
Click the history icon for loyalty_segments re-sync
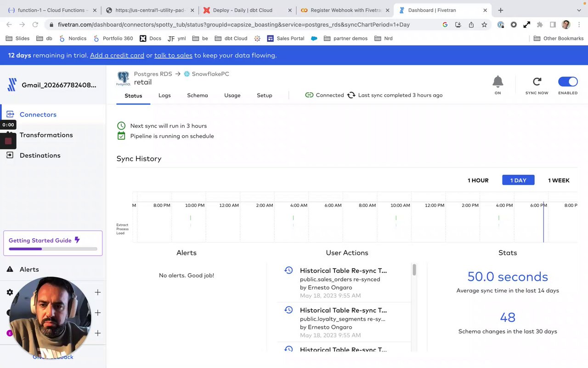click(288, 310)
